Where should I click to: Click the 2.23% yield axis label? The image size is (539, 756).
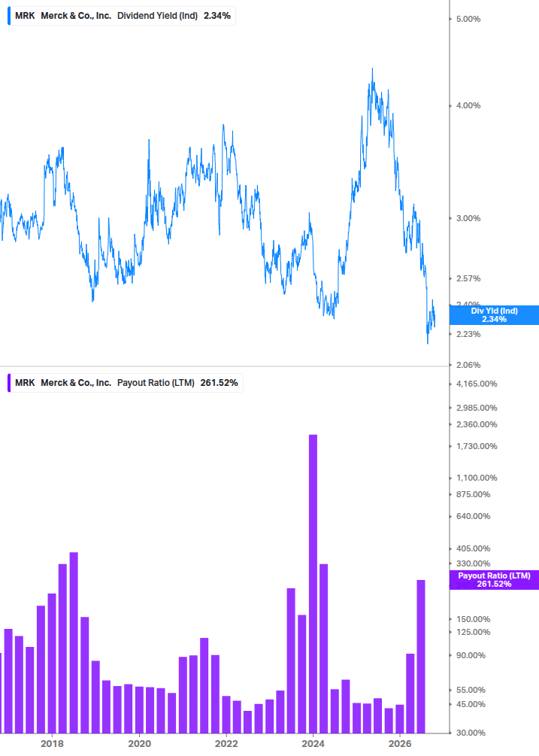(468, 334)
